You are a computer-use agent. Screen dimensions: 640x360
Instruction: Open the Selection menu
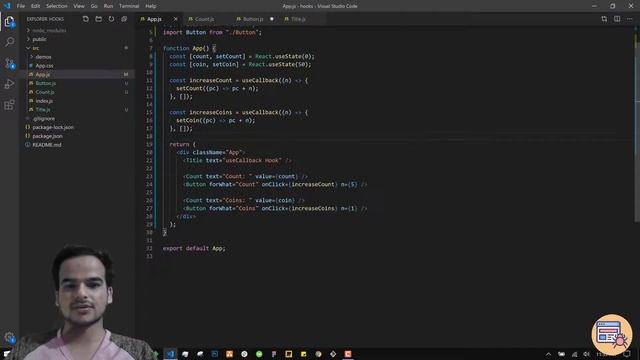[x=57, y=6]
